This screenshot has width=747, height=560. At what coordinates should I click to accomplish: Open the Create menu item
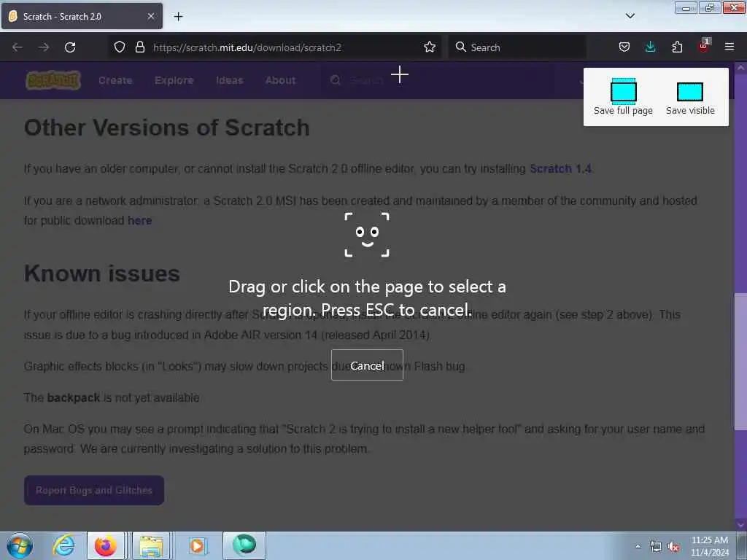coord(115,80)
